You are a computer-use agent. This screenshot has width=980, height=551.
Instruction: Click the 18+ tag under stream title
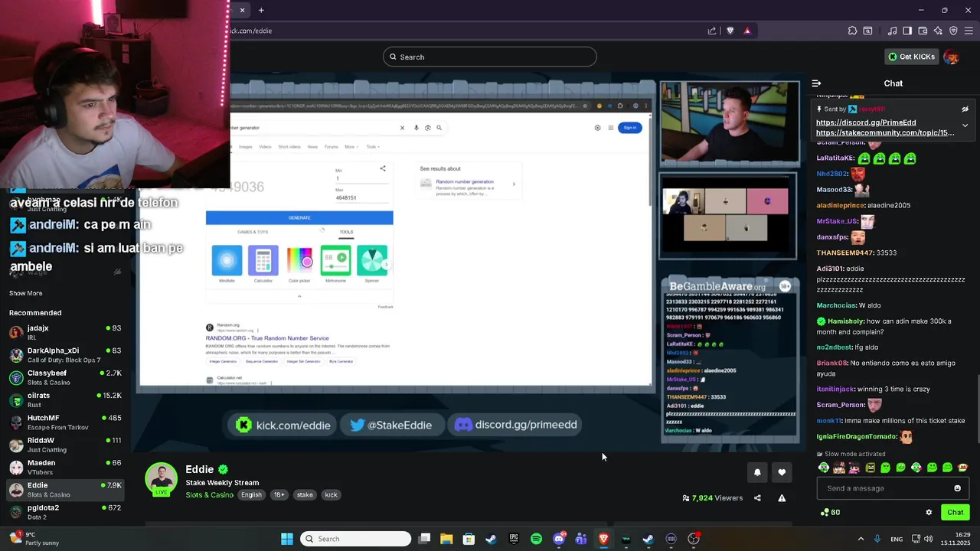pyautogui.click(x=279, y=495)
